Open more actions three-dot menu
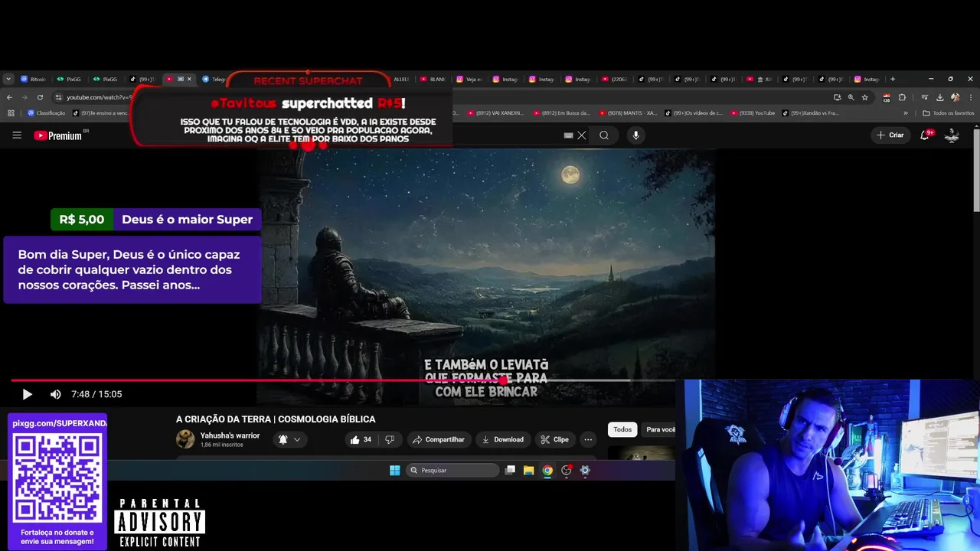This screenshot has height=551, width=980. click(x=588, y=439)
